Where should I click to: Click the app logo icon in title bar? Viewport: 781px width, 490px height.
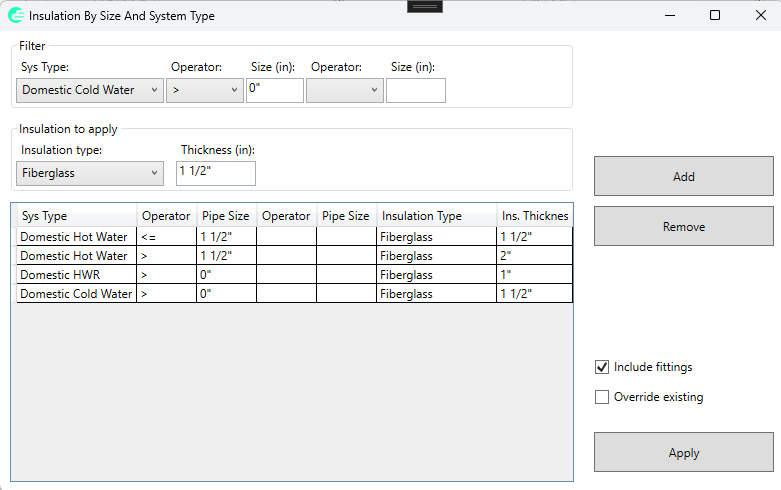click(x=15, y=16)
